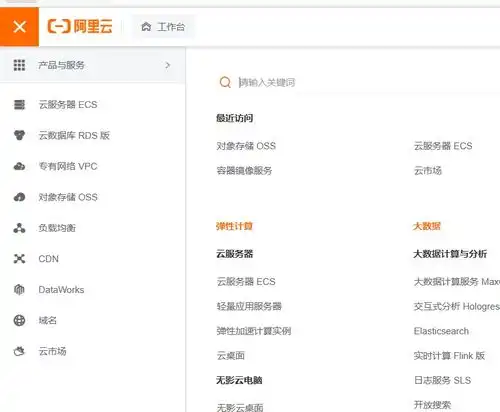The image size is (500, 412).
Task: Expand the 产品与服务 chevron arrow
Action: click(168, 65)
